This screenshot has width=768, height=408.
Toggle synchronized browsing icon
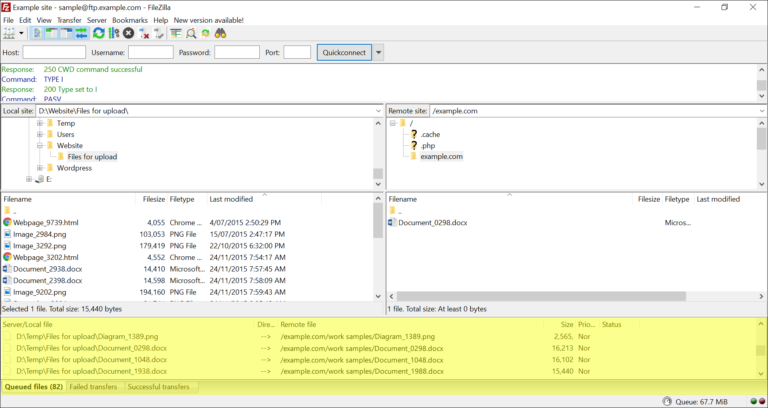click(205, 33)
